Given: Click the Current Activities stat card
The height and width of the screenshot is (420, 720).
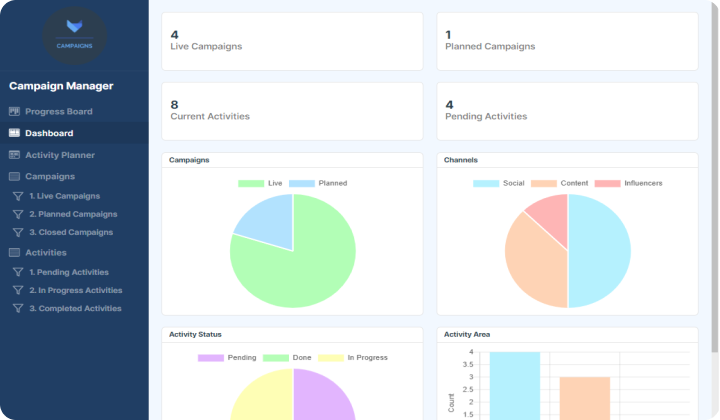Looking at the screenshot, I should point(292,112).
